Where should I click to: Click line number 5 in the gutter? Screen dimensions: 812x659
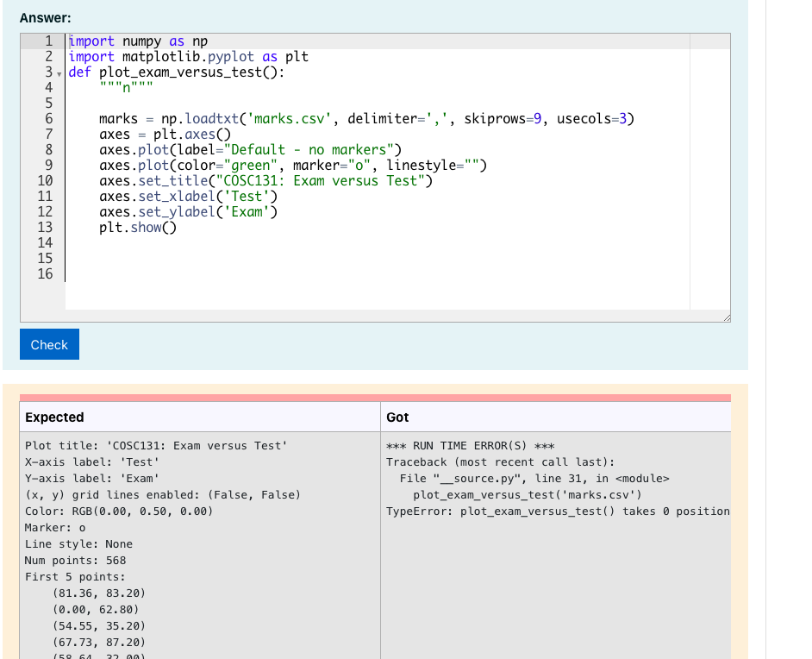(48, 104)
